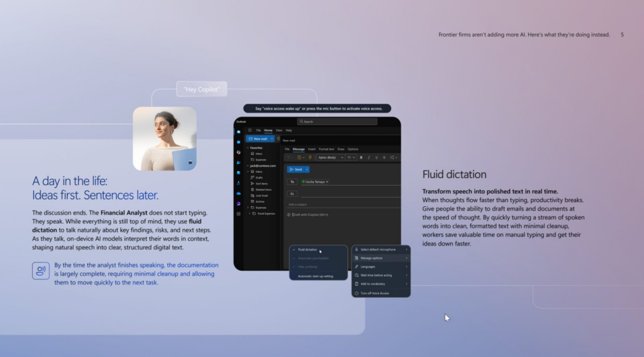Click the Format painter icon in the message toolbar
Screen dimensions: 644x357
310,157
